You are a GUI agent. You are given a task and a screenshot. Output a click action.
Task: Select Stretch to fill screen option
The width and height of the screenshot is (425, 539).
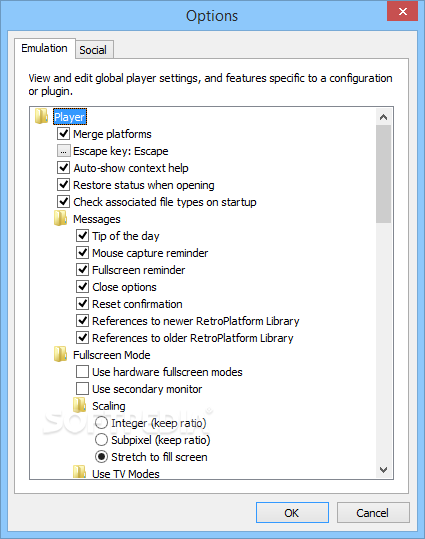pyautogui.click(x=101, y=456)
